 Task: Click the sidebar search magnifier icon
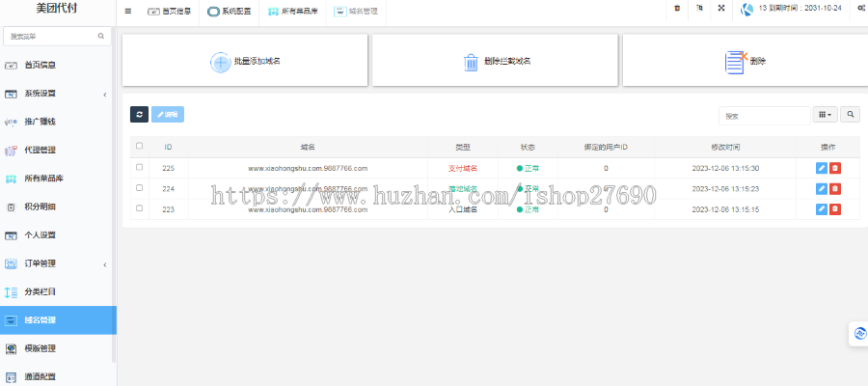(x=100, y=36)
